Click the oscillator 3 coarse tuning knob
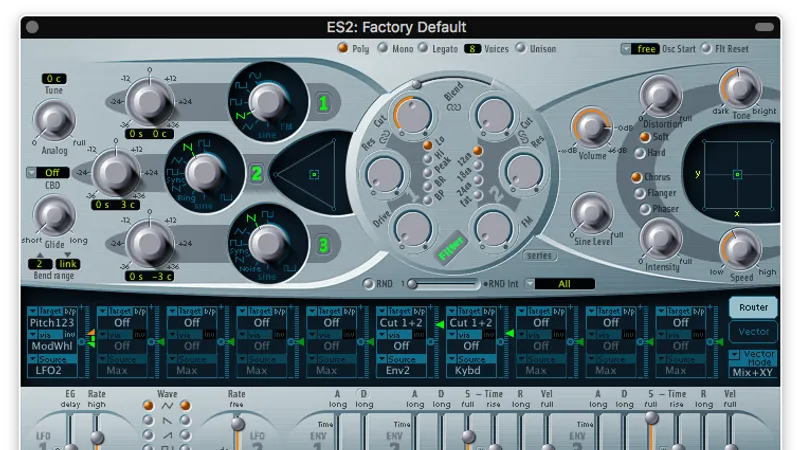The image size is (800, 450). tap(149, 244)
